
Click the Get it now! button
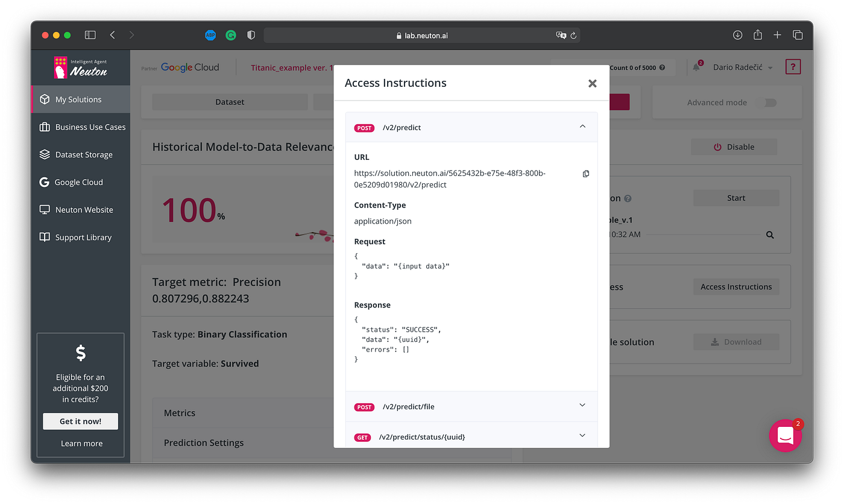(x=80, y=421)
